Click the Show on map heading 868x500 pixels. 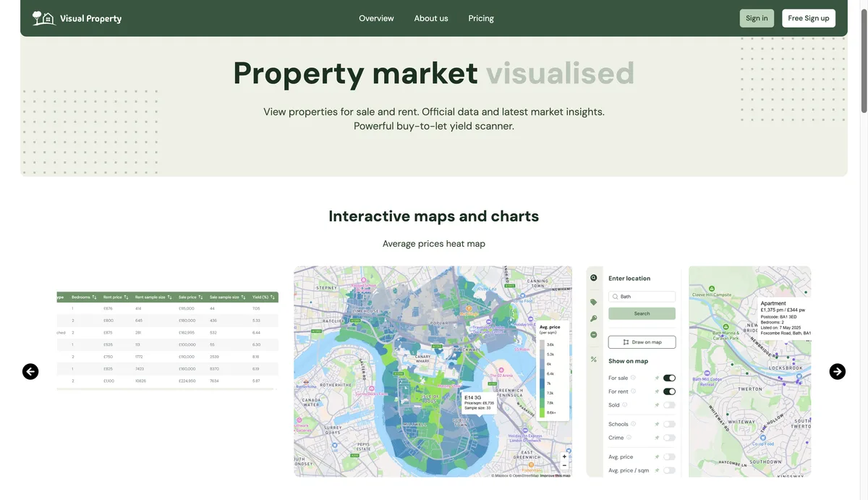[x=628, y=361]
